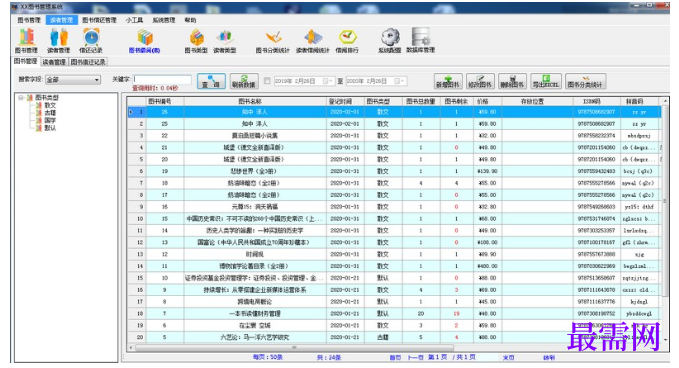Image resolution: width=679 pixels, height=368 pixels.
Task: Toggle the date range filter checkbox
Action: (267, 81)
